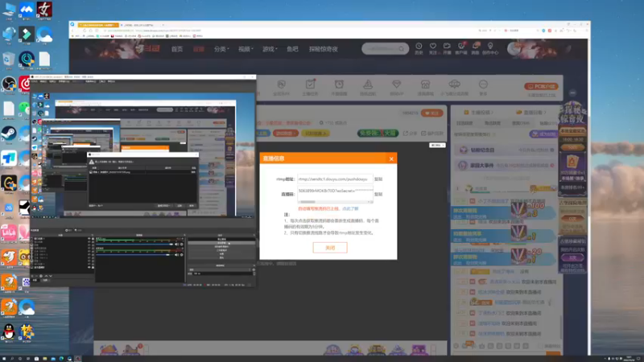Close the stream info dialog with X
Screen dimensions: 644x362
(x=391, y=158)
